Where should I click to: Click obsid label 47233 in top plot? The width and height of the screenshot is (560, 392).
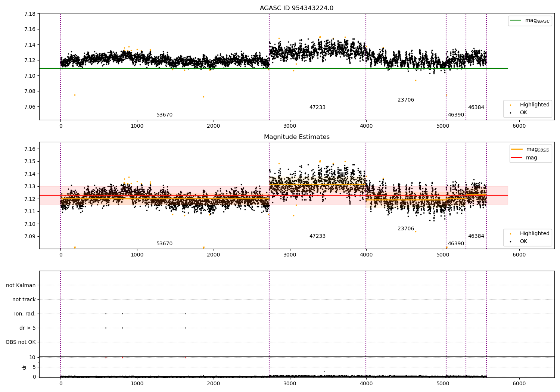[x=317, y=108]
